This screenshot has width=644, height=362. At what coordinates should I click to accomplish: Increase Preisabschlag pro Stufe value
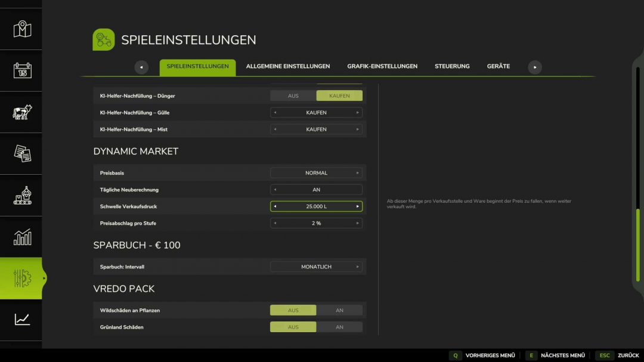pyautogui.click(x=357, y=224)
